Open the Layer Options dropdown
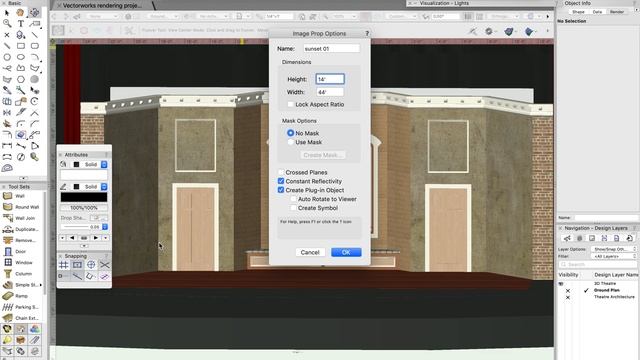 pyautogui.click(x=614, y=249)
